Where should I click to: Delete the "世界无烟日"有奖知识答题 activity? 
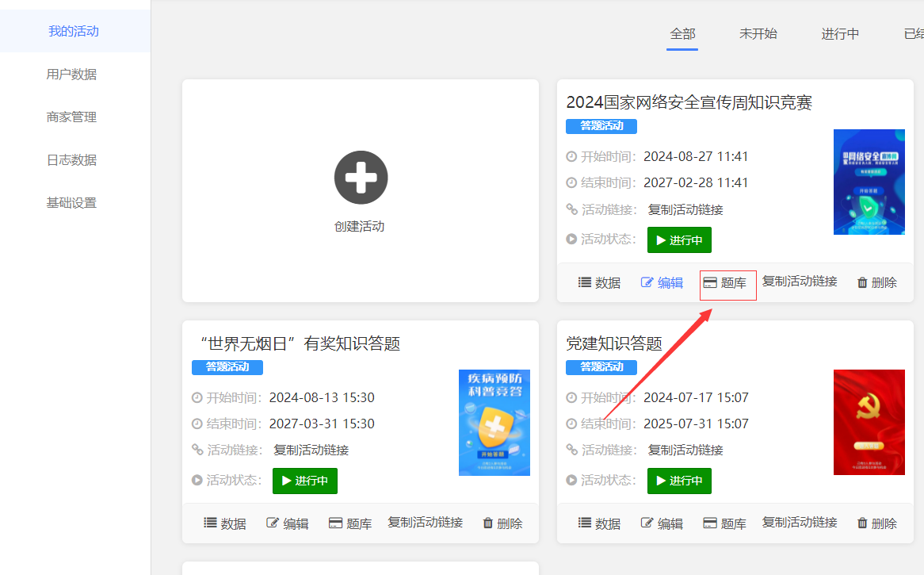(502, 523)
